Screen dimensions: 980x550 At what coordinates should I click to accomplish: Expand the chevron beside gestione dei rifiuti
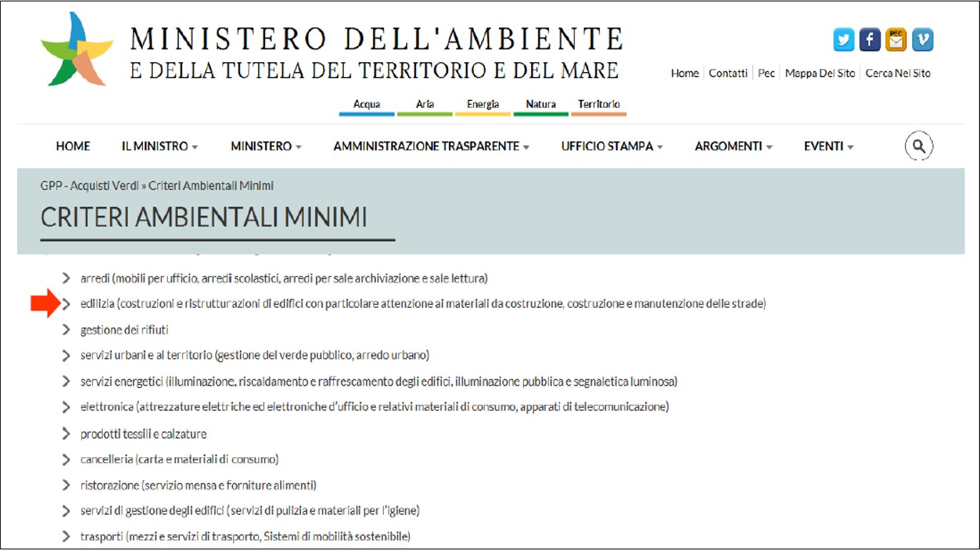66,329
